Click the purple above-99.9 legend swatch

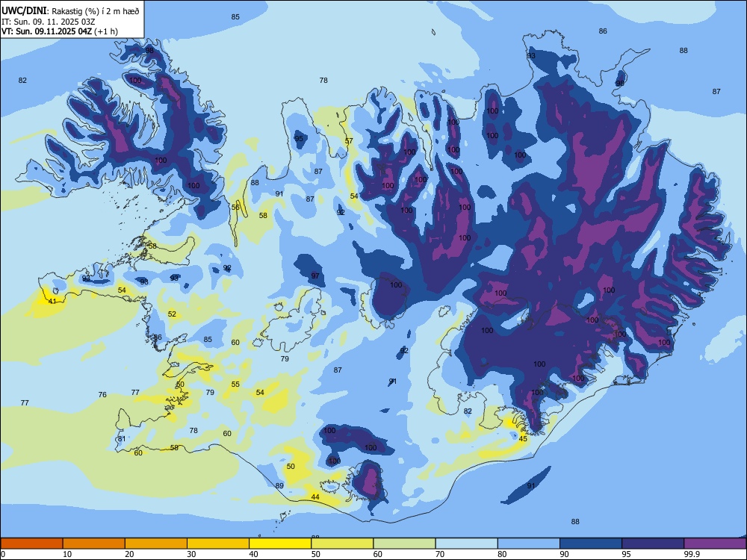click(x=715, y=544)
